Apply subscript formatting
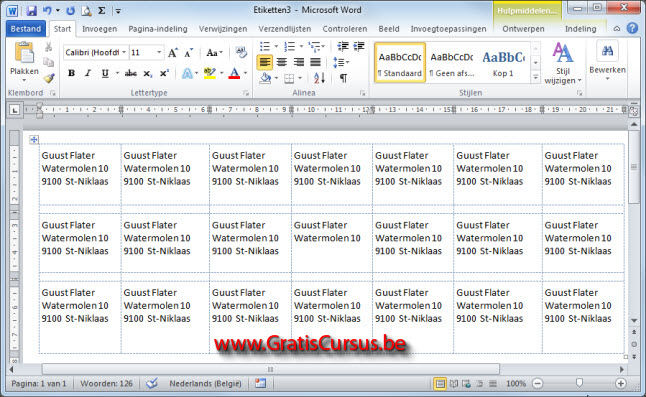Image resolution: width=646 pixels, height=397 pixels. 147,73
